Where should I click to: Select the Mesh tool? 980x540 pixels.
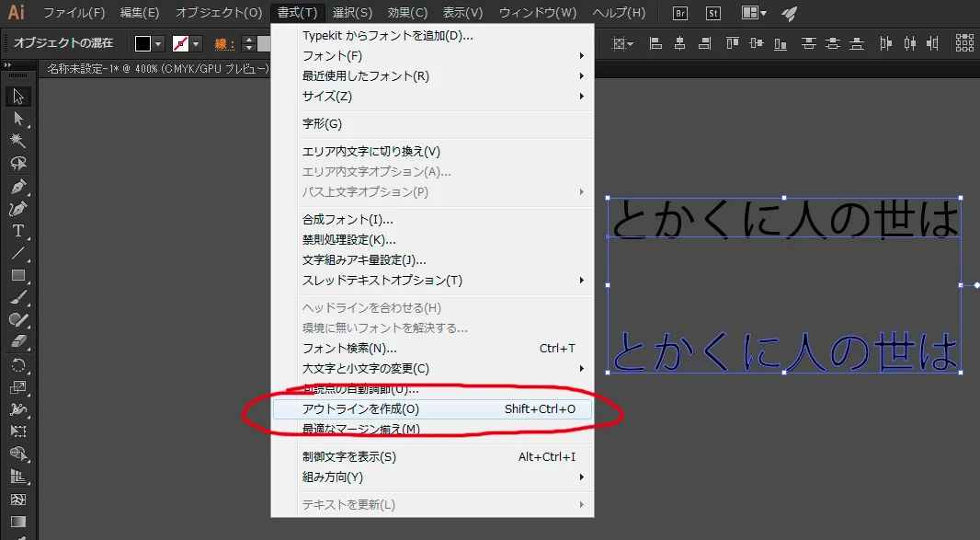pos(18,500)
